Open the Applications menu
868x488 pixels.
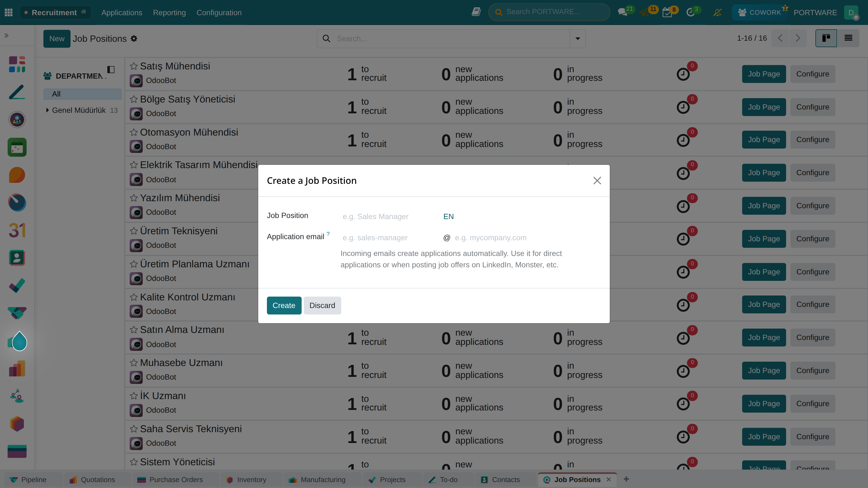tap(122, 12)
